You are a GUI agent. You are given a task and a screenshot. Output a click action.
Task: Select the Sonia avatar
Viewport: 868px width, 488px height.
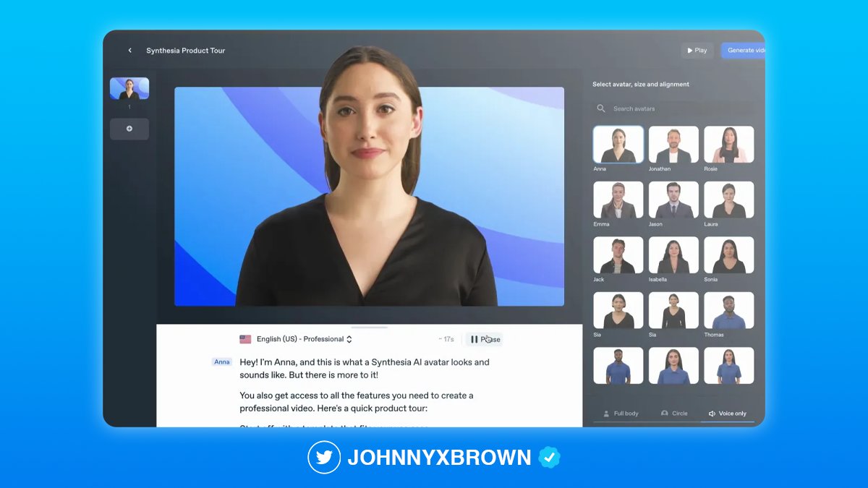729,255
